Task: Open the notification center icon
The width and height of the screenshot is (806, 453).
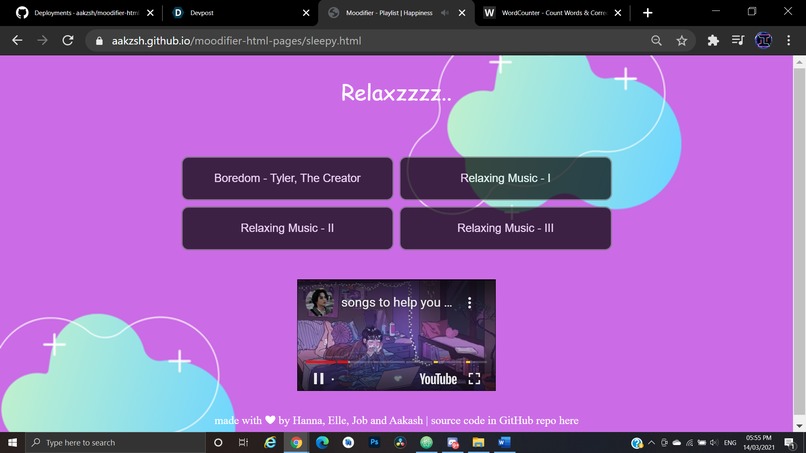Action: 791,442
